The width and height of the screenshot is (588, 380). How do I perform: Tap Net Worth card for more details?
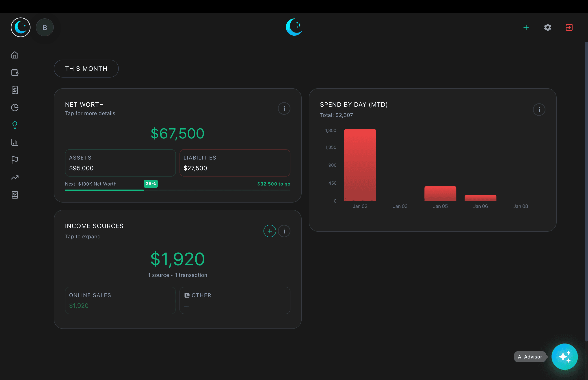point(177,133)
